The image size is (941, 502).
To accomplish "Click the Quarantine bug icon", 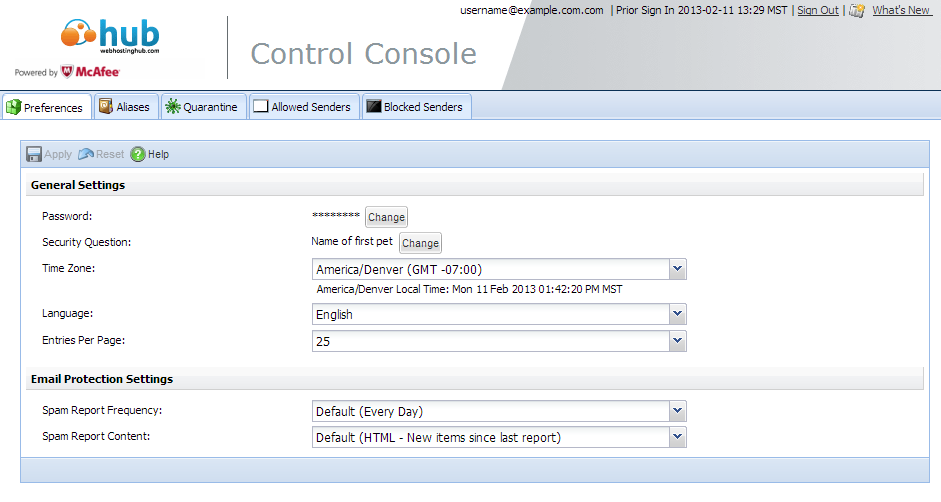I will [173, 107].
